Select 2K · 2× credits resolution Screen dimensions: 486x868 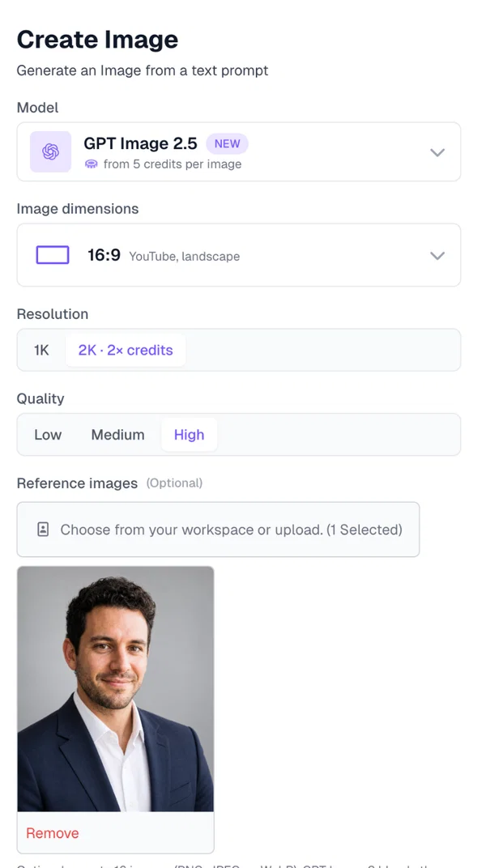pyautogui.click(x=126, y=350)
